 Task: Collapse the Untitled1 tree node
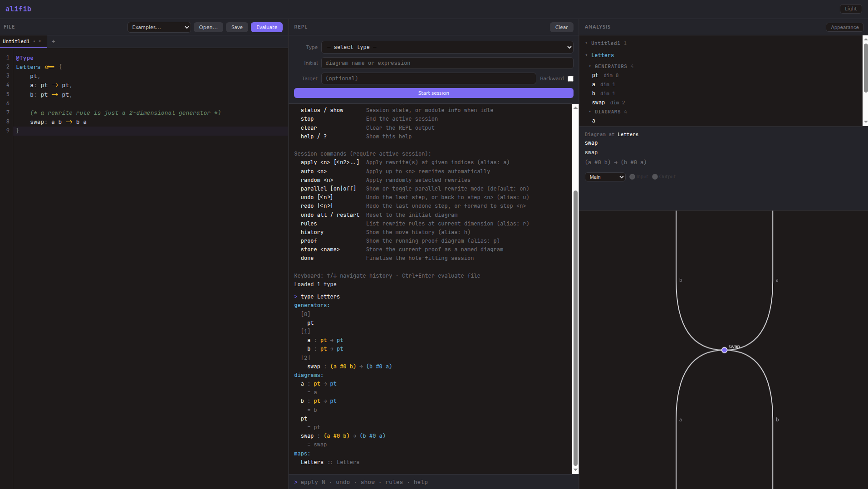click(586, 43)
